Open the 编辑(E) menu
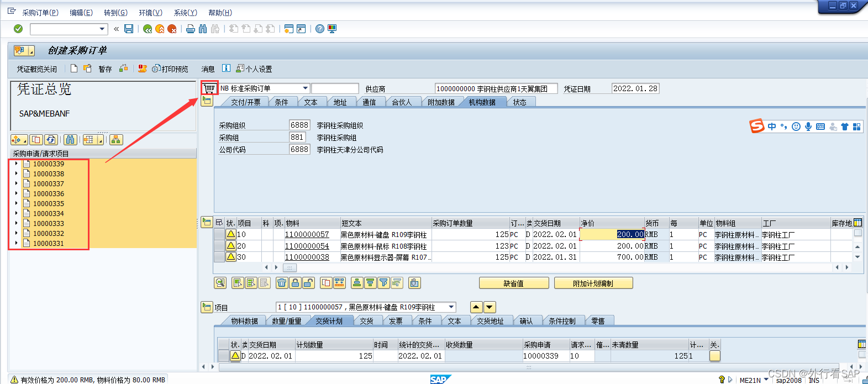 (81, 12)
